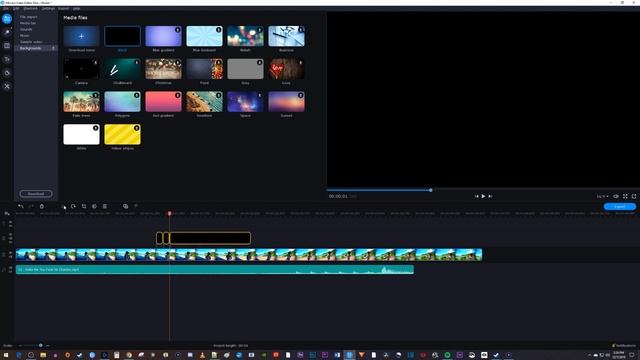The height and width of the screenshot is (360, 640).
Task: Delete the selected clip with trash icon
Action: pyautogui.click(x=42, y=206)
